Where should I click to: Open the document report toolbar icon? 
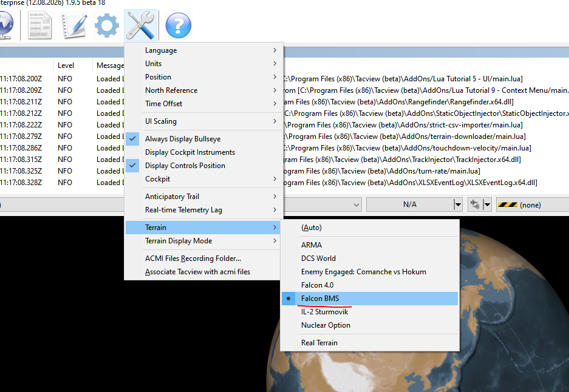[40, 25]
